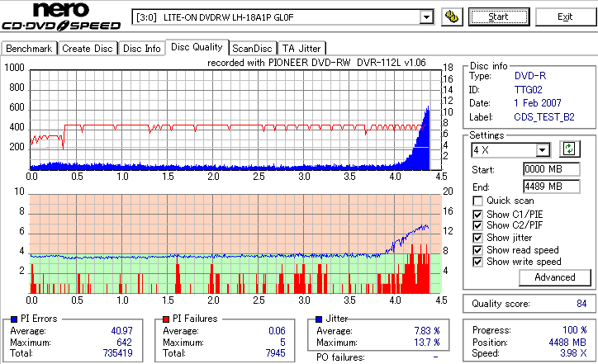Click PI Errors Average value 40.97

[121, 331]
